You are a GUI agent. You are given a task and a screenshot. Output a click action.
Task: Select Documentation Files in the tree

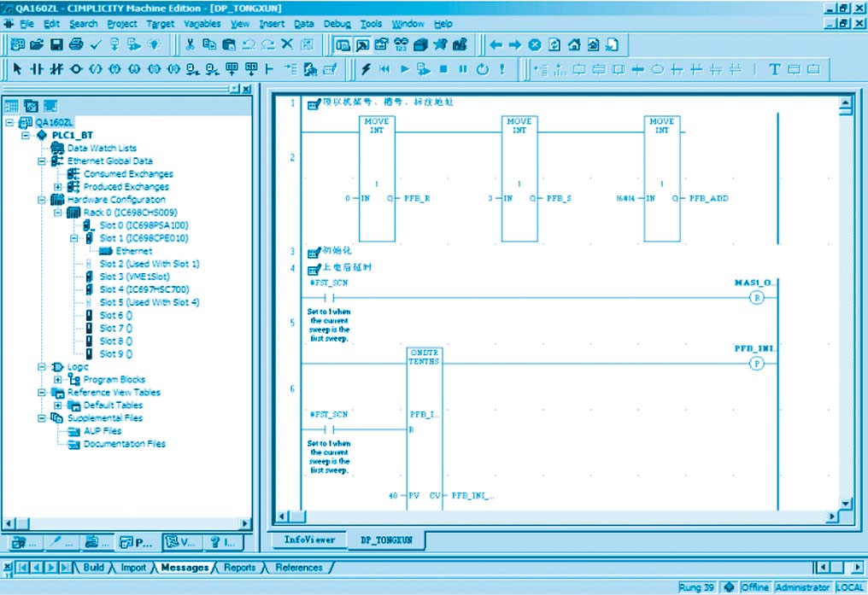[125, 444]
